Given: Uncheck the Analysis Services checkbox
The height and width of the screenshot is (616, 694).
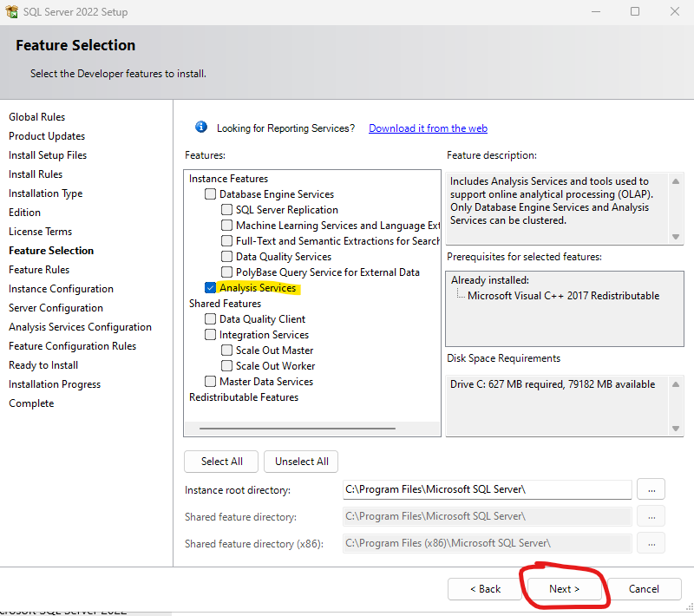Looking at the screenshot, I should point(210,288).
